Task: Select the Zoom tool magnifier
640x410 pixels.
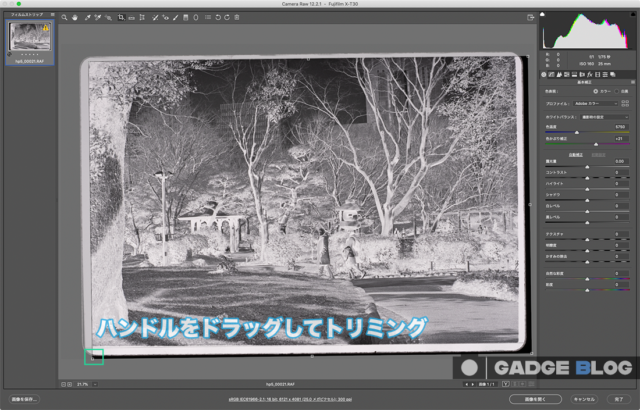Action: click(64, 18)
